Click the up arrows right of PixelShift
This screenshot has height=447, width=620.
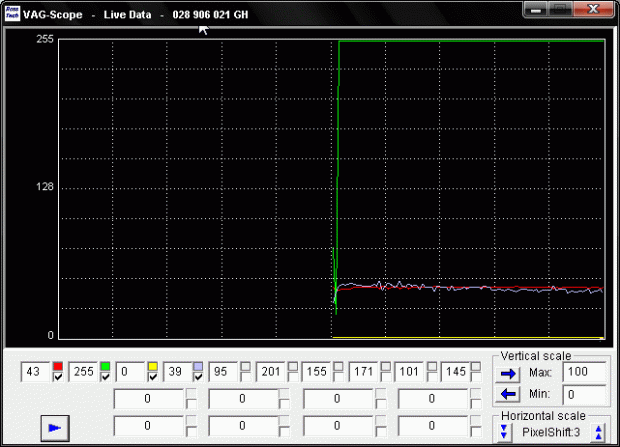[x=599, y=432]
